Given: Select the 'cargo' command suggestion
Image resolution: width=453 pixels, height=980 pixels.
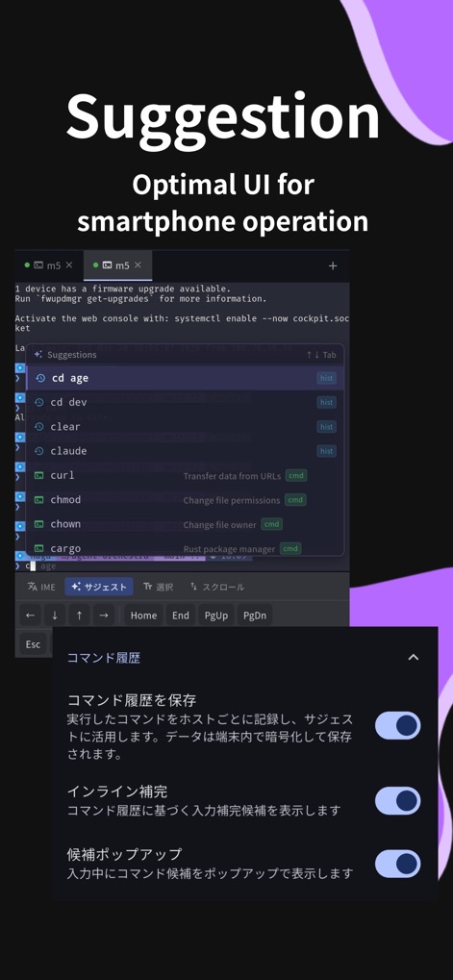Looking at the screenshot, I should tap(185, 548).
